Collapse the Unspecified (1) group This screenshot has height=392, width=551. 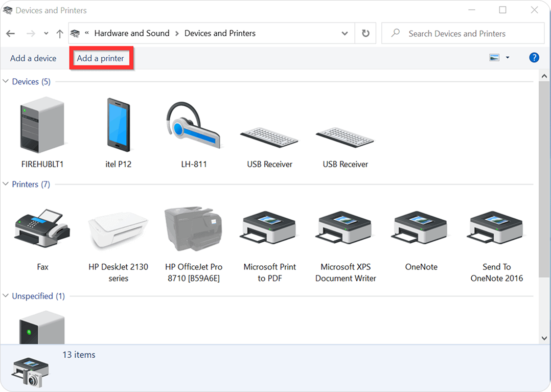click(x=6, y=296)
